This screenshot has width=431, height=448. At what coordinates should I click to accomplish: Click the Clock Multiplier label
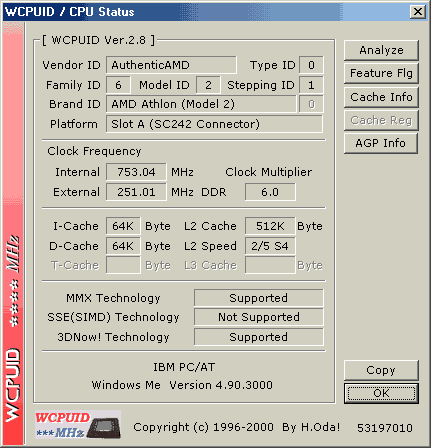269,172
